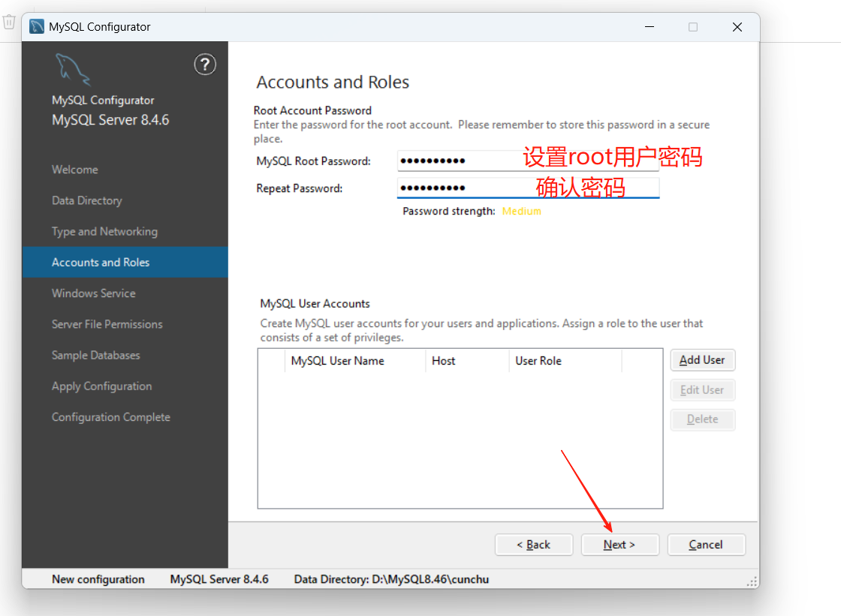Go to Configuration Complete step
The image size is (841, 616).
pos(110,417)
